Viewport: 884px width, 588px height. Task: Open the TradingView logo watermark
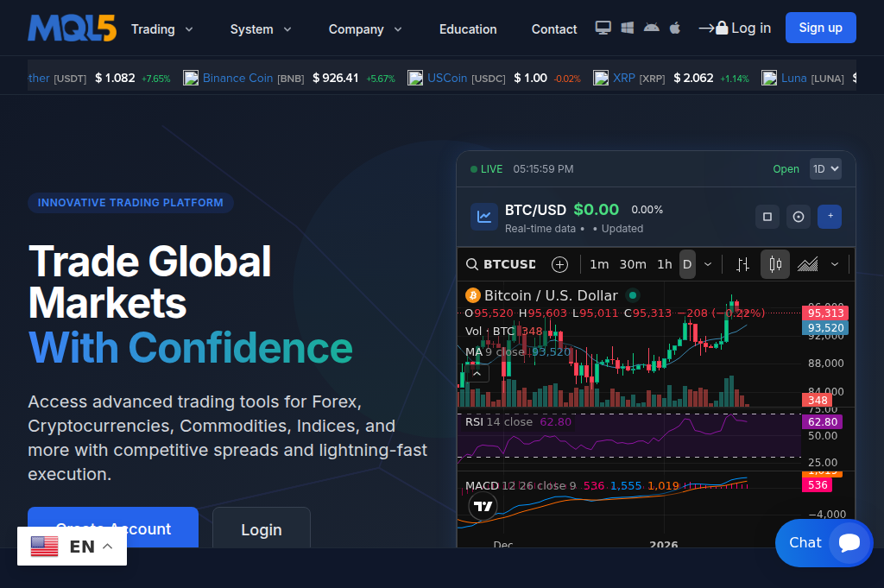pos(483,506)
